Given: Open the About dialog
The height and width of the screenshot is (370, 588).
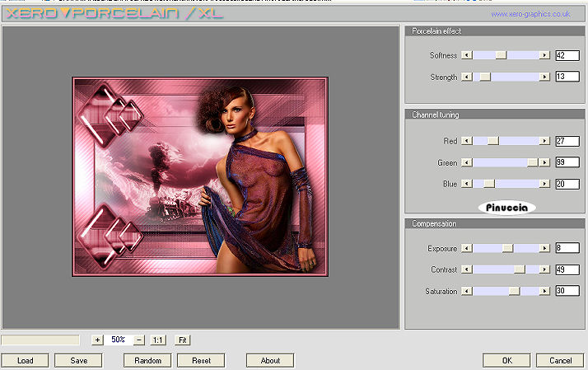Looking at the screenshot, I should 270,361.
